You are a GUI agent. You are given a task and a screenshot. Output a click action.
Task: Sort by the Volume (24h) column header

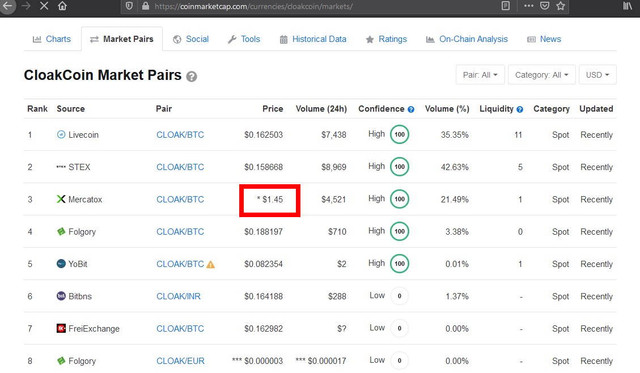click(x=321, y=109)
